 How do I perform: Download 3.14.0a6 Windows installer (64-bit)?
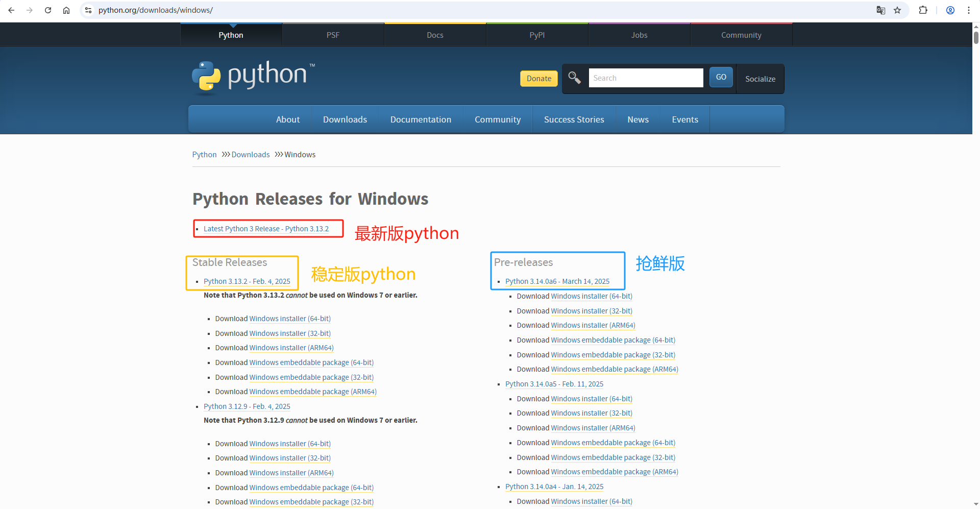[x=592, y=296]
